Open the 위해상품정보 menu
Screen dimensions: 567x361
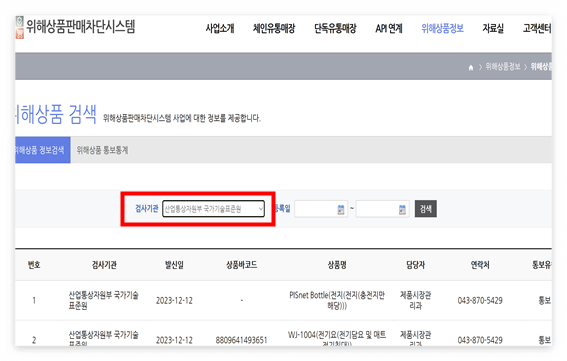pos(442,28)
